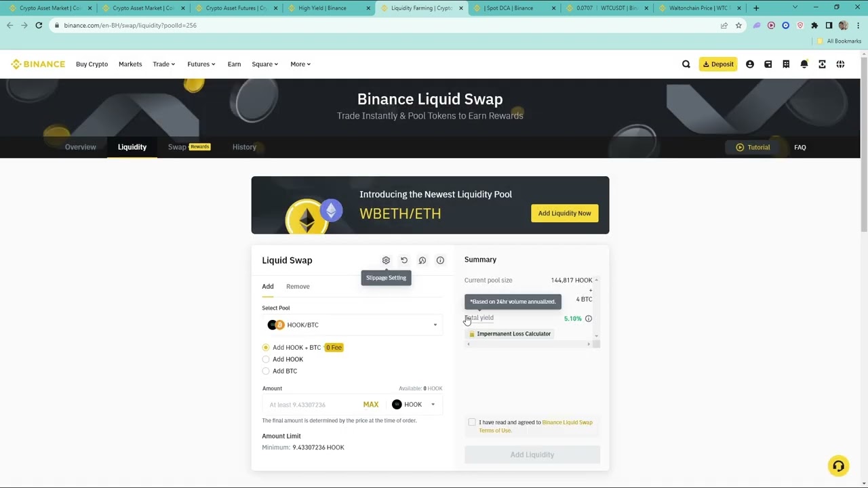Open the orders icon in Binance header
Image resolution: width=868 pixels, height=488 pixels.
click(x=786, y=64)
